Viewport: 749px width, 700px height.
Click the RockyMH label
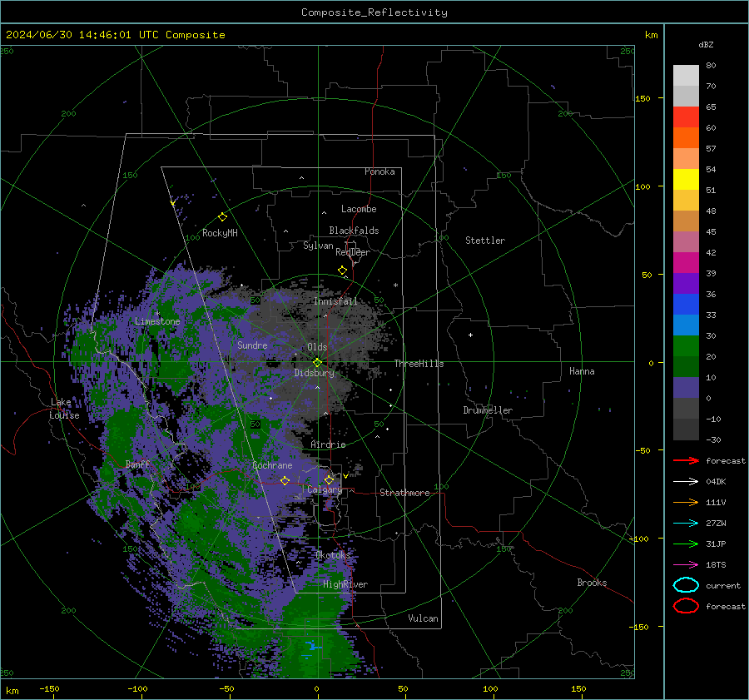click(x=220, y=233)
